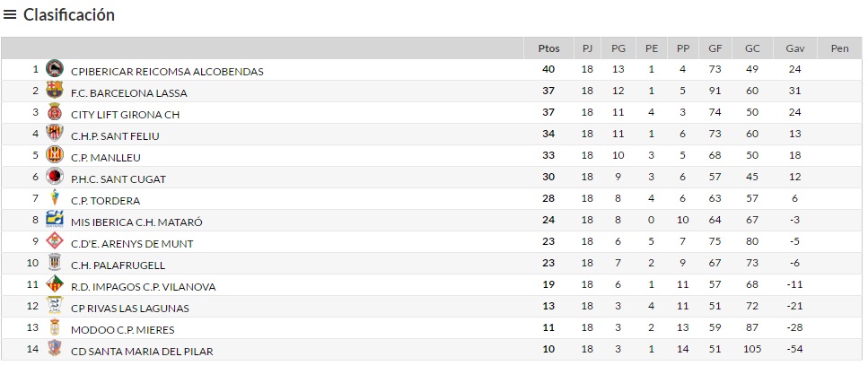The height and width of the screenshot is (383, 868).
Task: Click the CD Santa Maria del Pilar crest
Action: tap(55, 349)
